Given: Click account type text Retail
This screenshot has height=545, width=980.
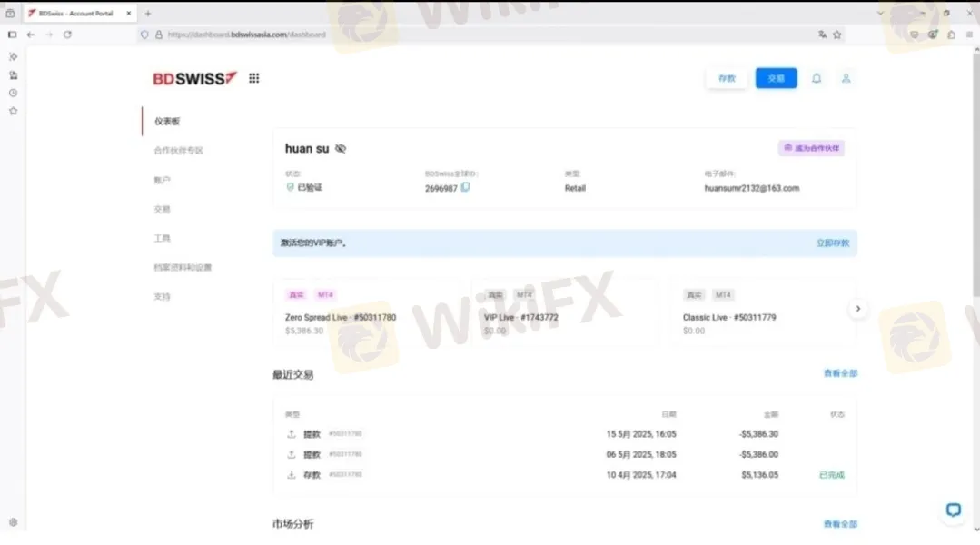Looking at the screenshot, I should point(575,188).
